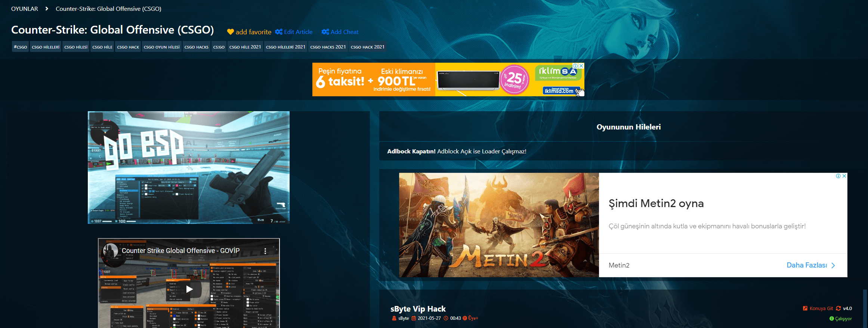Follow the Konuya Git link
This screenshot has width=868, height=328.
(x=821, y=309)
